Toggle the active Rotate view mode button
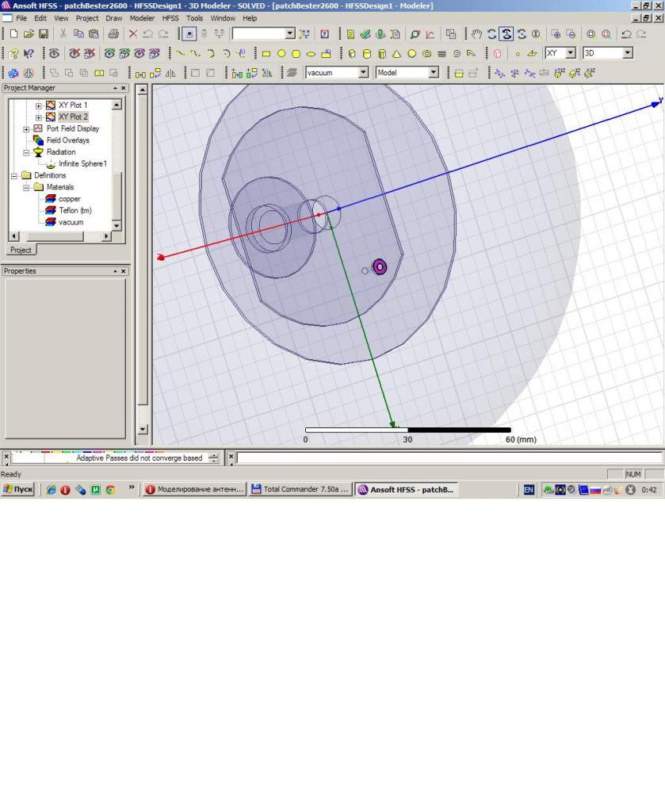 click(x=506, y=34)
